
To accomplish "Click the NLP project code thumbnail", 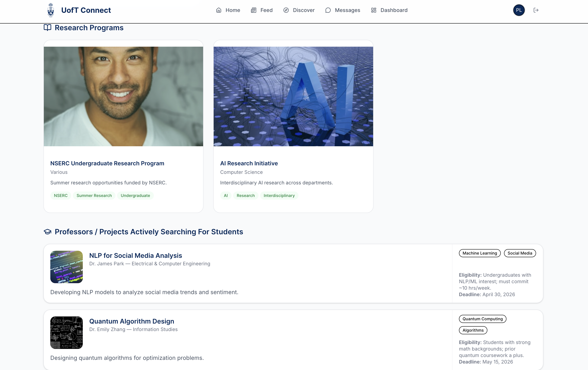I will pyautogui.click(x=66, y=267).
